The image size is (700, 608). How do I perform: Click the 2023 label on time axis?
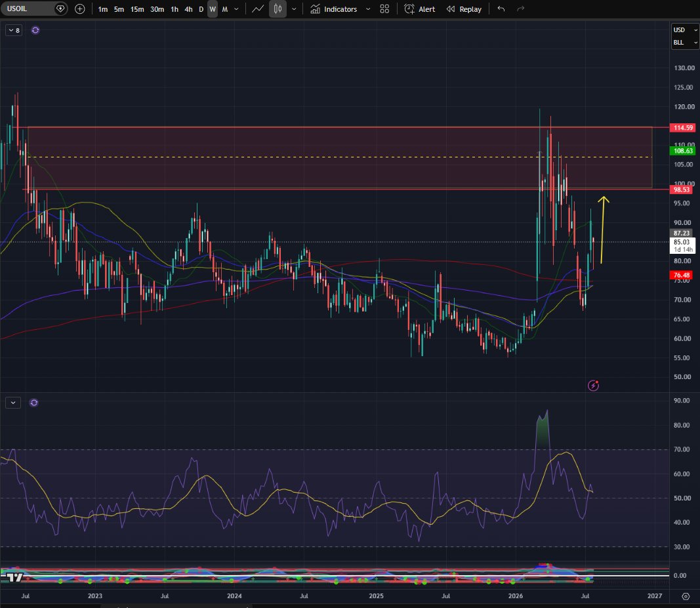coord(95,596)
